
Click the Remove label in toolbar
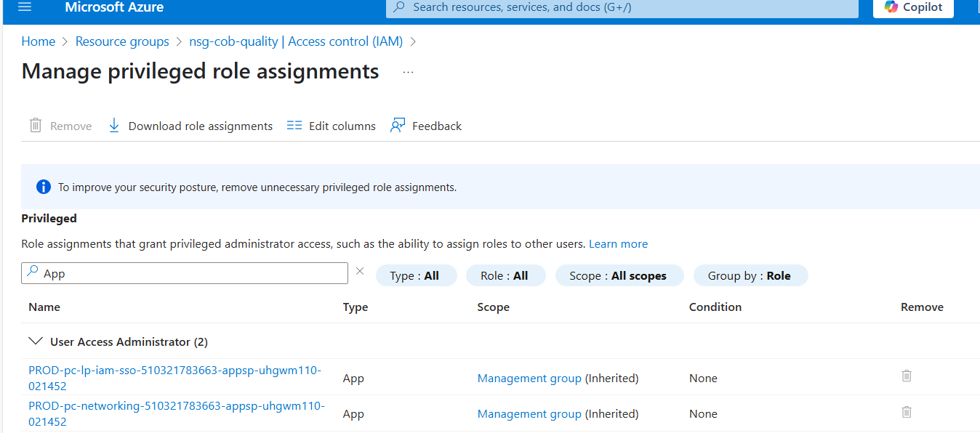pos(71,126)
